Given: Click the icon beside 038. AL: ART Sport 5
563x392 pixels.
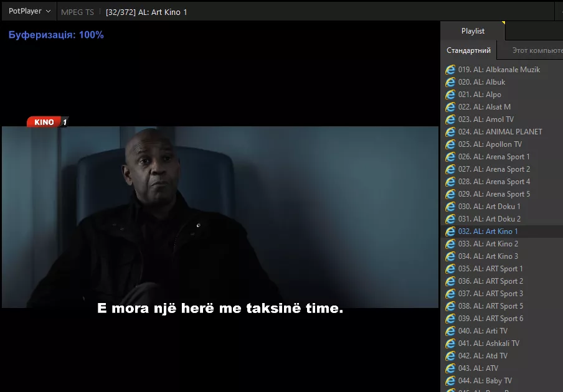Looking at the screenshot, I should point(450,306).
